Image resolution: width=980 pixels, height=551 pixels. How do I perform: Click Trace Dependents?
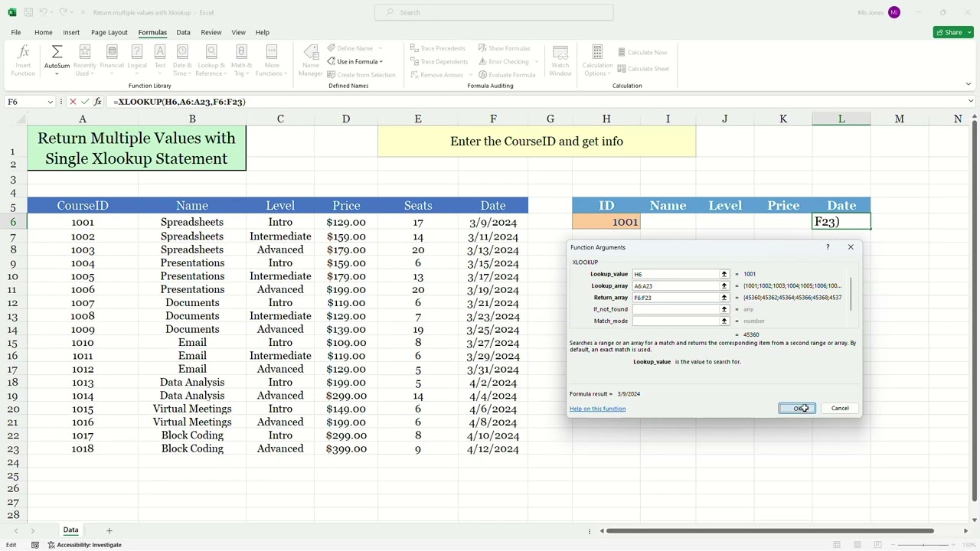click(438, 61)
